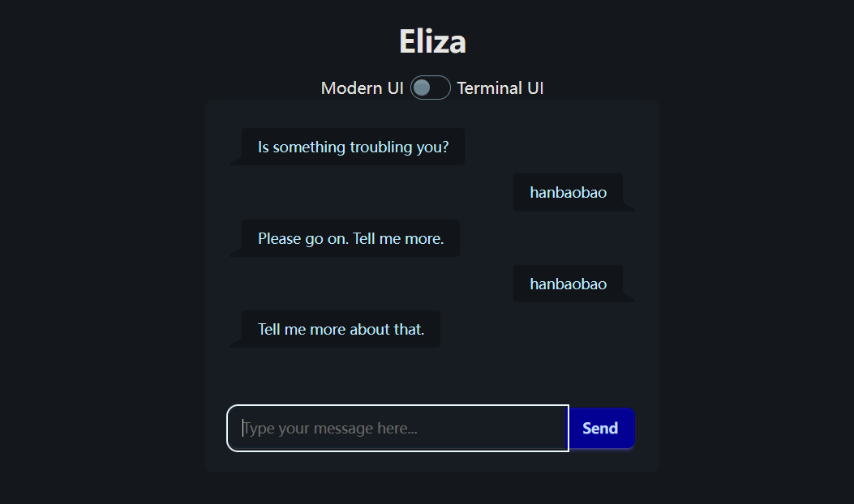Click the tail of the "Tell me more about that." bubble
Viewport: 854px width, 504px height.
tap(236, 344)
